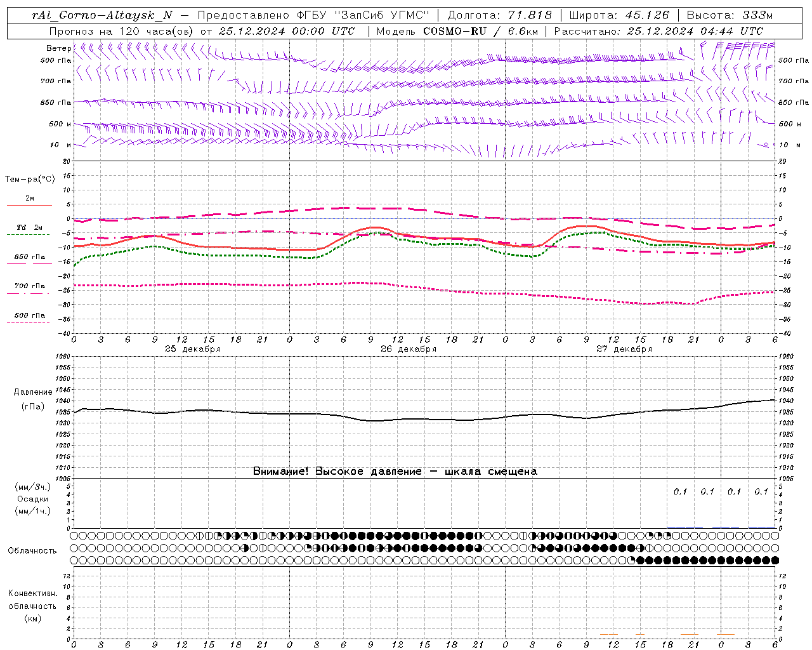Click the (мм/1ч.) precipitation unit label
812x650 pixels.
click(x=33, y=511)
